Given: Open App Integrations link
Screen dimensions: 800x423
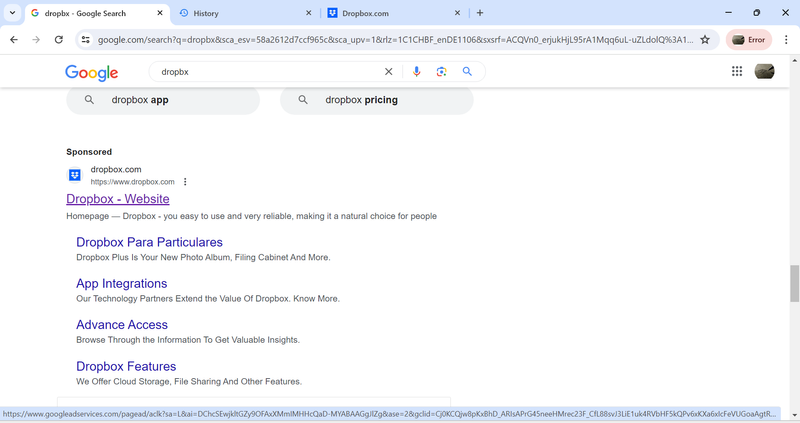Looking at the screenshot, I should click(121, 284).
